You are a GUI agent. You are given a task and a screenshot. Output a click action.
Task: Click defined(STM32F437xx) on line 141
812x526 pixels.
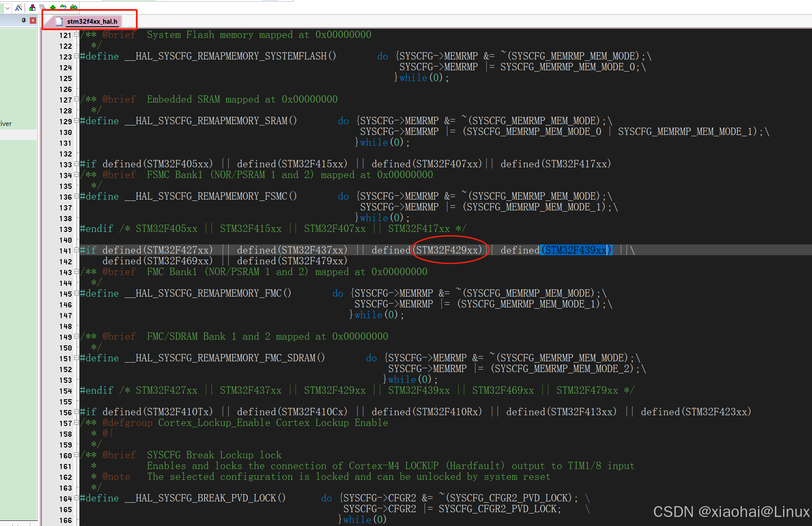[292, 250]
